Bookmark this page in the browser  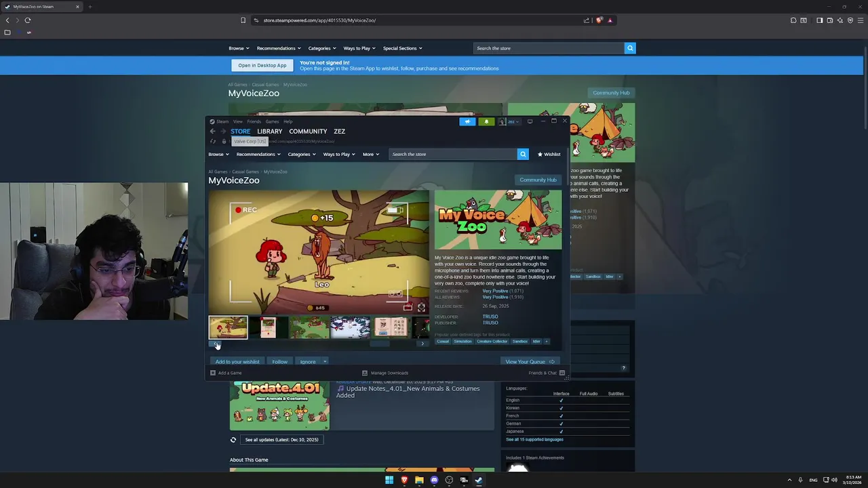[243, 20]
